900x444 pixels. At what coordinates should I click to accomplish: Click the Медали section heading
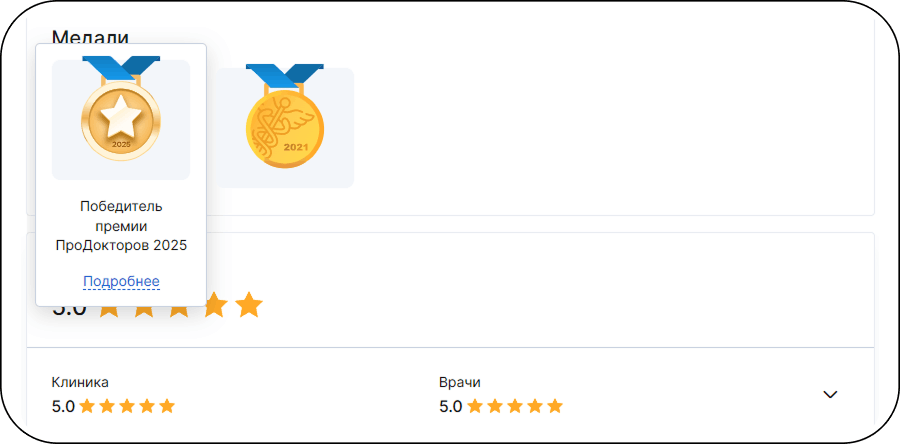[x=91, y=37]
